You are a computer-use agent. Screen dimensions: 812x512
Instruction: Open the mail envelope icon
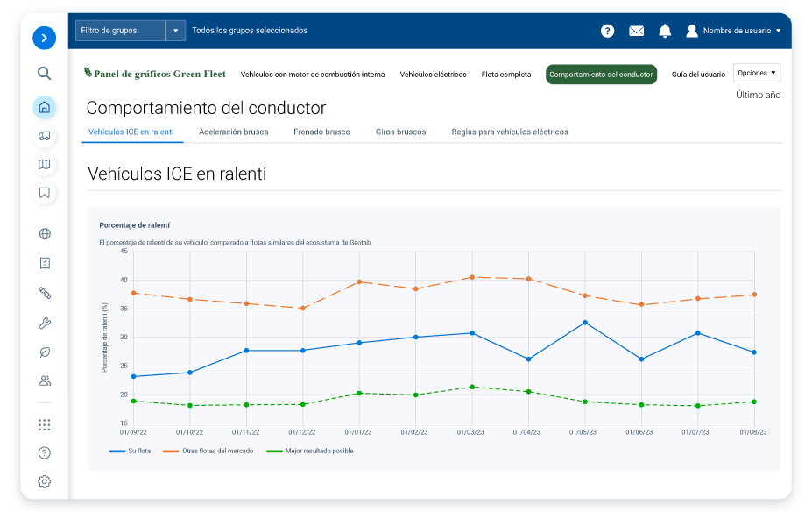pyautogui.click(x=636, y=30)
